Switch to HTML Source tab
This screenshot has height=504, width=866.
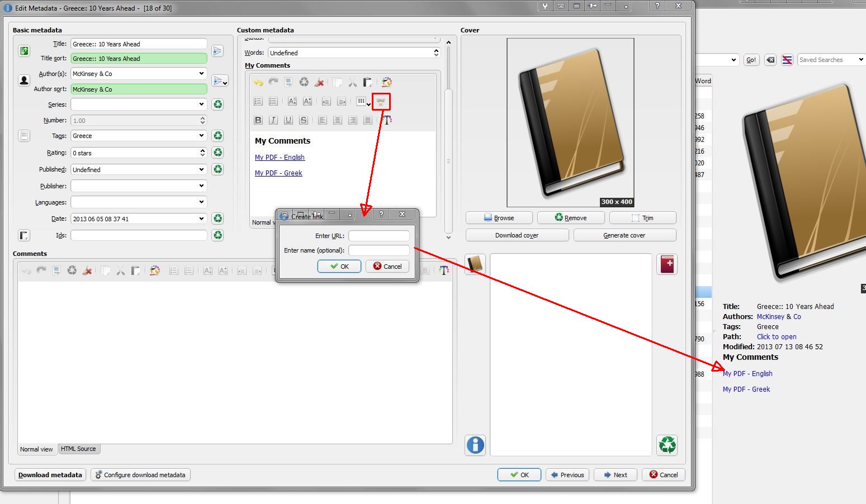pyautogui.click(x=78, y=449)
